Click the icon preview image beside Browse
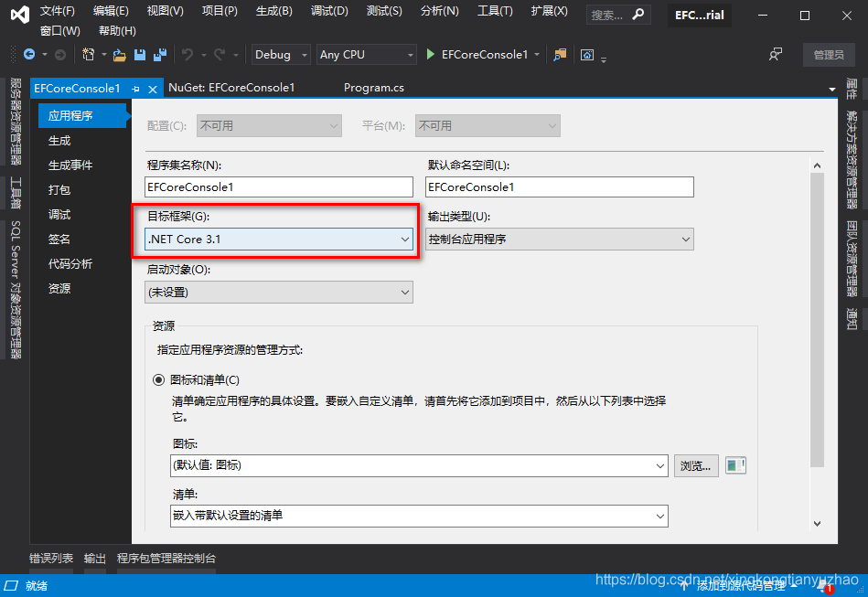Screen dimensions: 868x597 pos(735,465)
